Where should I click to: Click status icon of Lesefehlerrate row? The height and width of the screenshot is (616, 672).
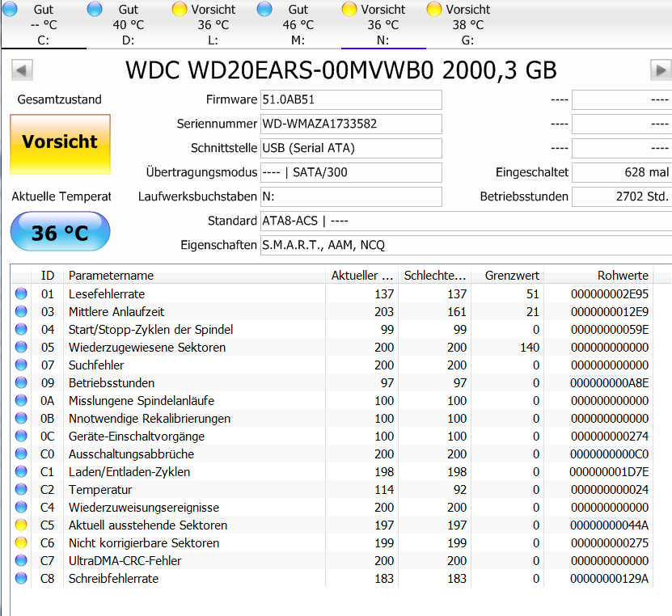(x=21, y=294)
